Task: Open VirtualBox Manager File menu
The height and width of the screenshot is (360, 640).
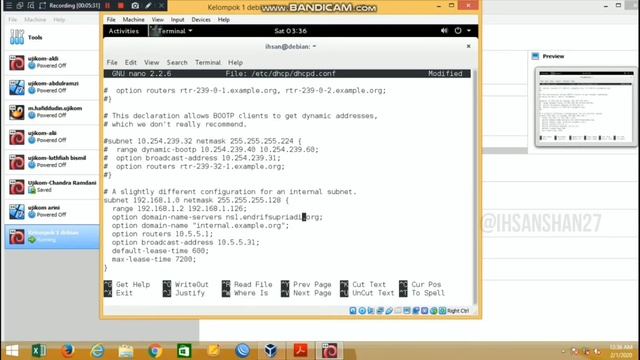Action: [x=13, y=20]
